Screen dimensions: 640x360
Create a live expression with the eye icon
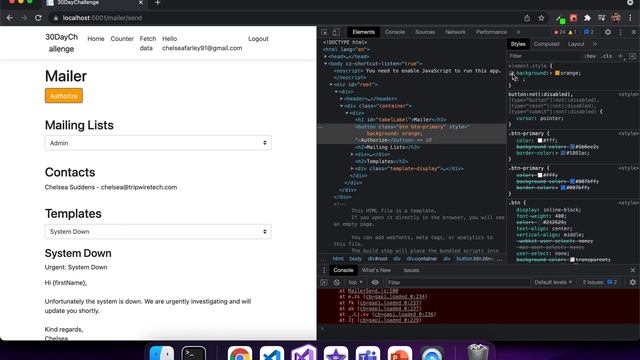tap(375, 282)
